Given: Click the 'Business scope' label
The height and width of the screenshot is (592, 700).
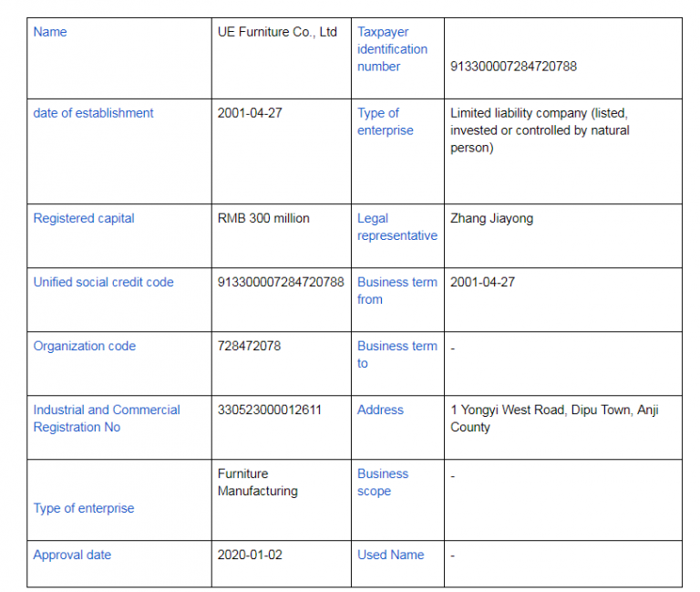Looking at the screenshot, I should click(x=383, y=483).
